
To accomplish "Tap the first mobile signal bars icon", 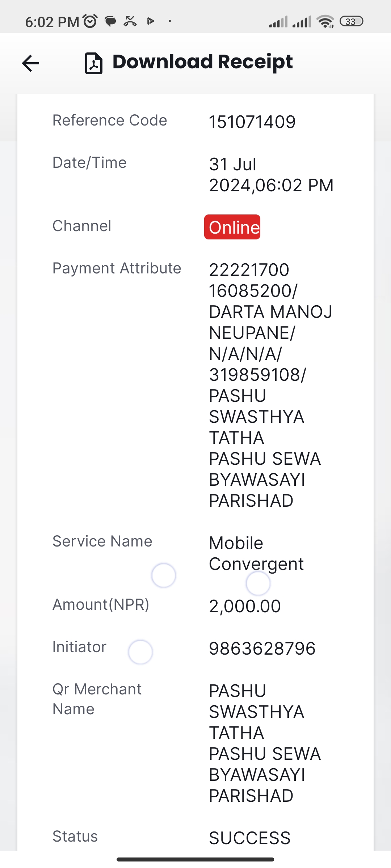I will point(278,22).
